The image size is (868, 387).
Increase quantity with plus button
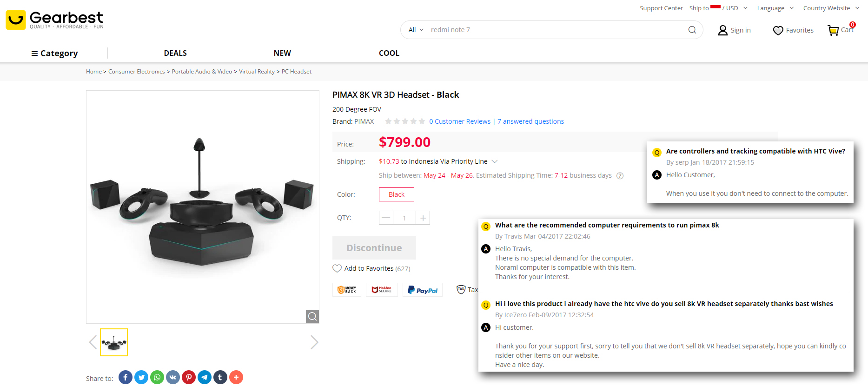point(423,218)
